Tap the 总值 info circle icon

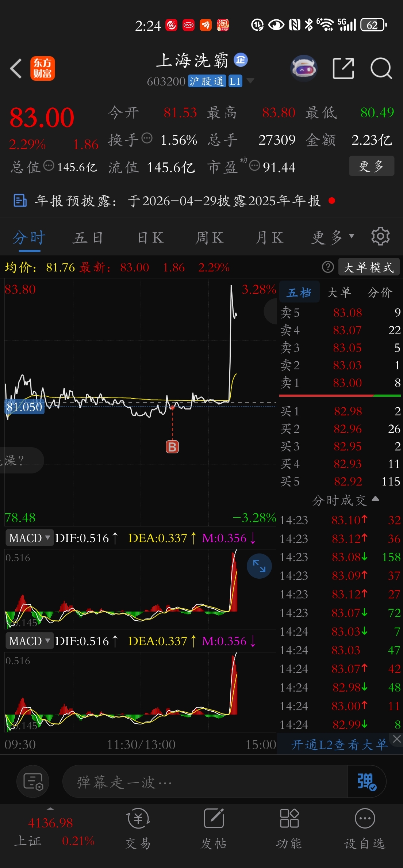pos(49,166)
